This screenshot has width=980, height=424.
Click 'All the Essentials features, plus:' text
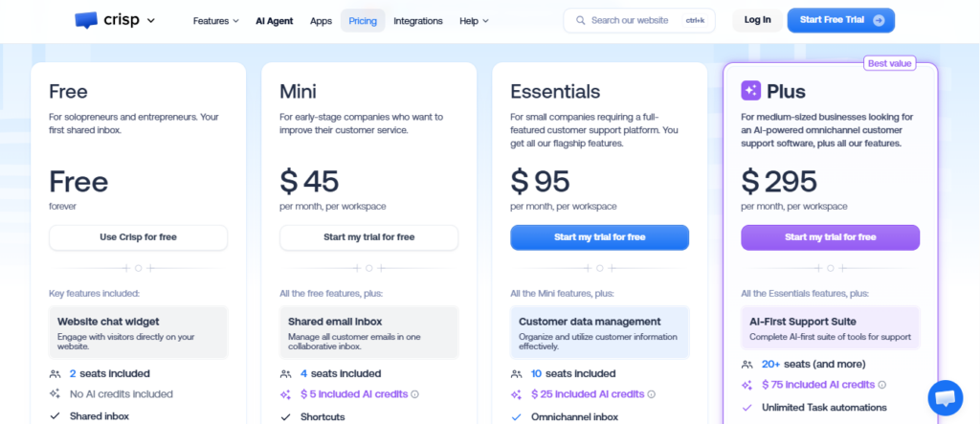(x=805, y=293)
